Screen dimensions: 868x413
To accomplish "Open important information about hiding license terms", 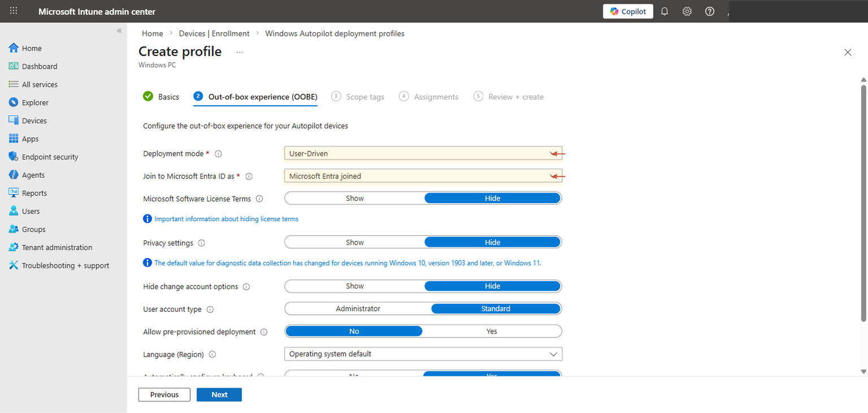I will (227, 218).
